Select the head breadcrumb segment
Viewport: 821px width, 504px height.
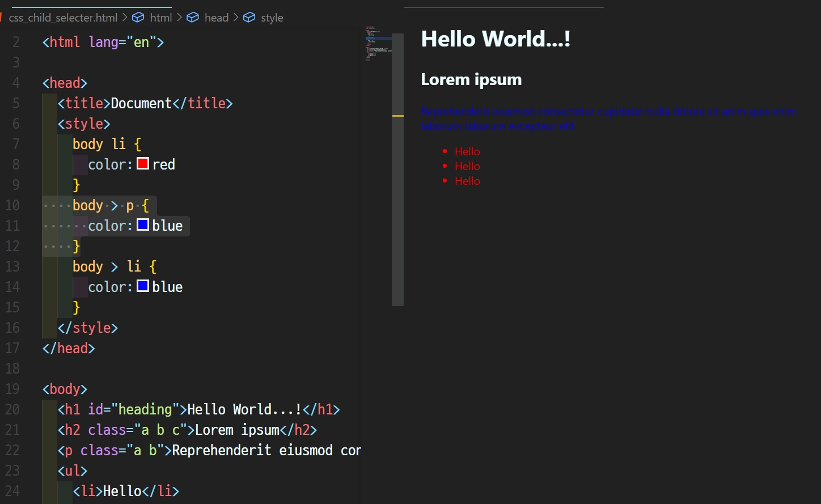pos(217,18)
